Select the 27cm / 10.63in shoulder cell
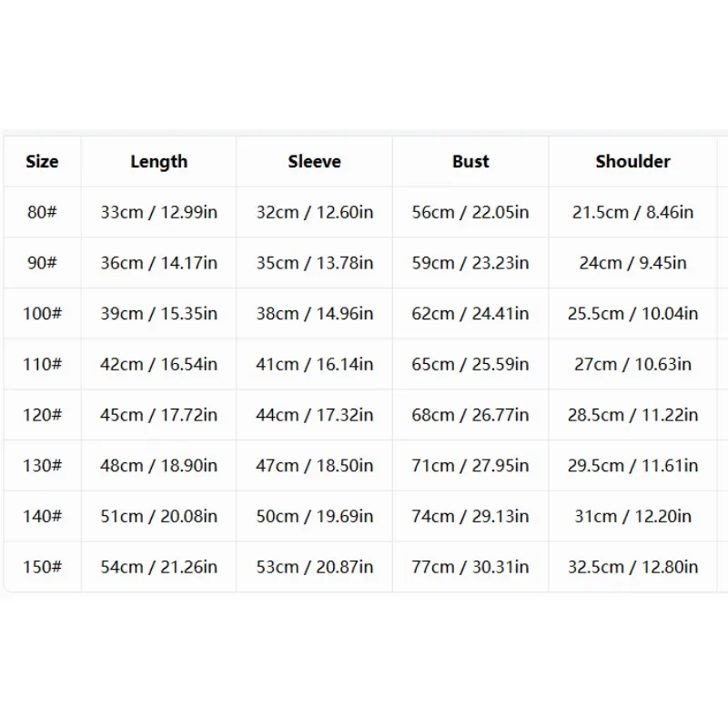Image resolution: width=728 pixels, height=728 pixels. click(632, 364)
